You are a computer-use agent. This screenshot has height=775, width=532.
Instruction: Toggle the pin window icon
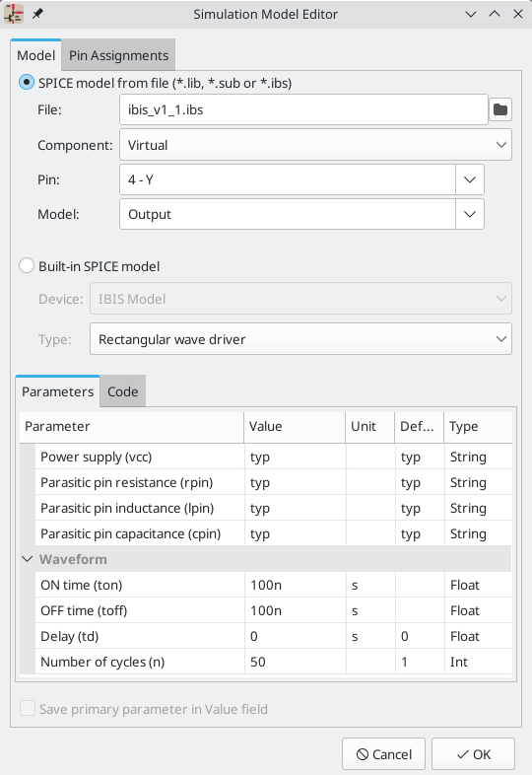[37, 14]
